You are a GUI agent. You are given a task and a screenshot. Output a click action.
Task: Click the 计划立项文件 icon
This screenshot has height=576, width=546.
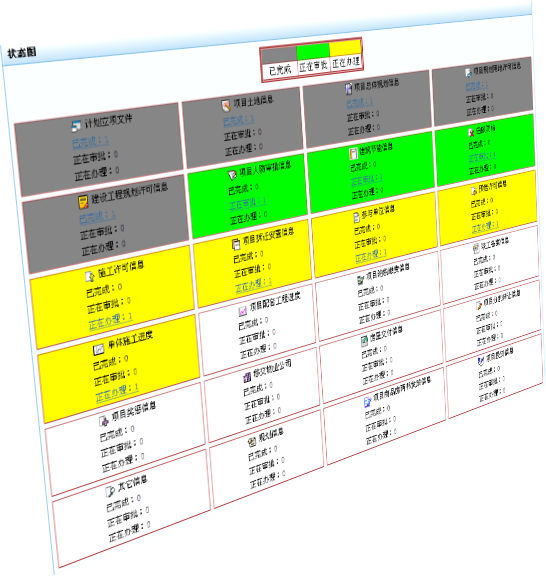[x=76, y=126]
